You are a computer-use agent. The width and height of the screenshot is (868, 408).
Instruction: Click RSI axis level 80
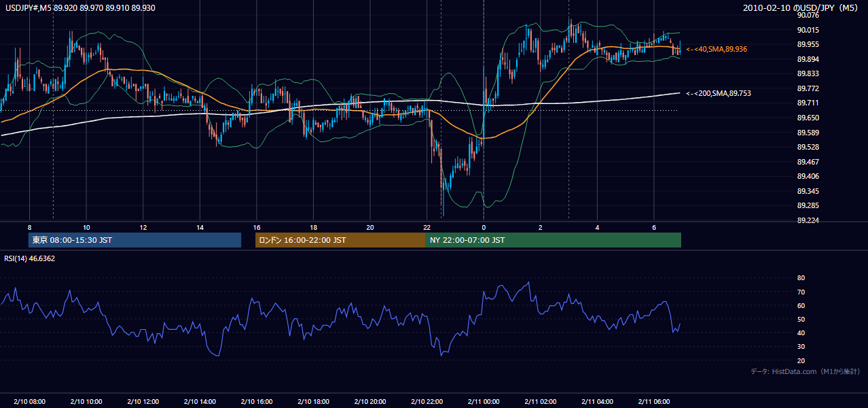point(801,278)
